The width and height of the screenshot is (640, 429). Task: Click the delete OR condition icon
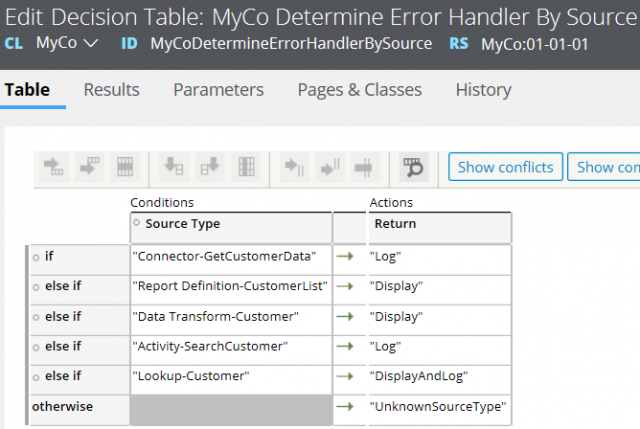364,167
